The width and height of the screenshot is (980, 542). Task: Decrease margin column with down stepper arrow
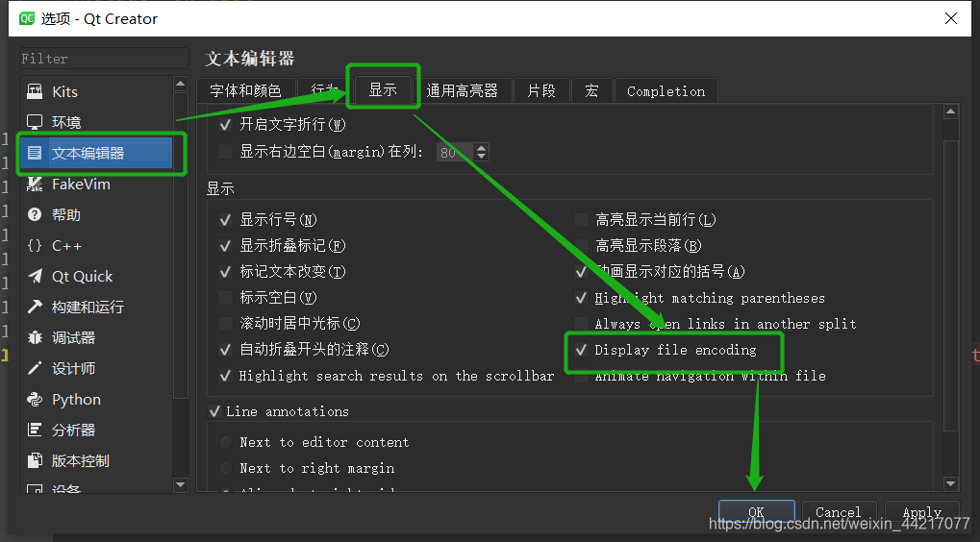click(481, 156)
